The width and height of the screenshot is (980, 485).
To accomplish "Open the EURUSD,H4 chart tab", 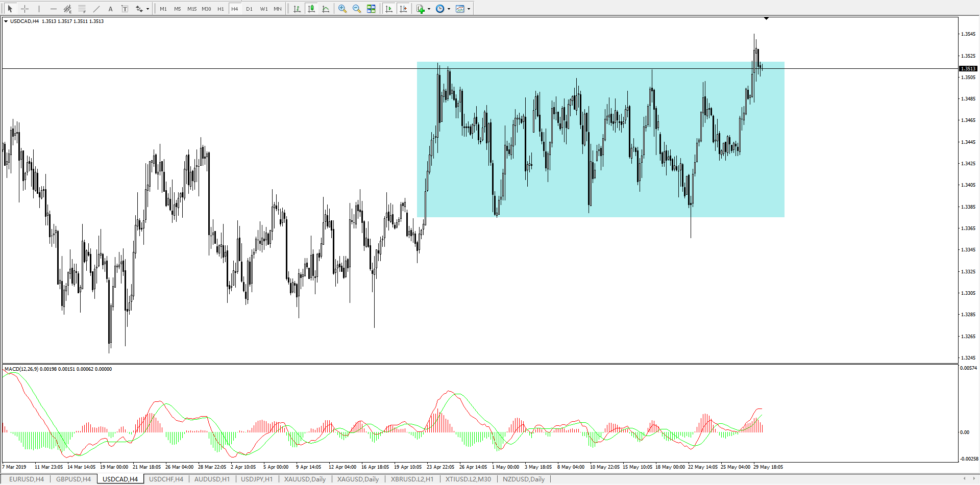I will coord(27,479).
